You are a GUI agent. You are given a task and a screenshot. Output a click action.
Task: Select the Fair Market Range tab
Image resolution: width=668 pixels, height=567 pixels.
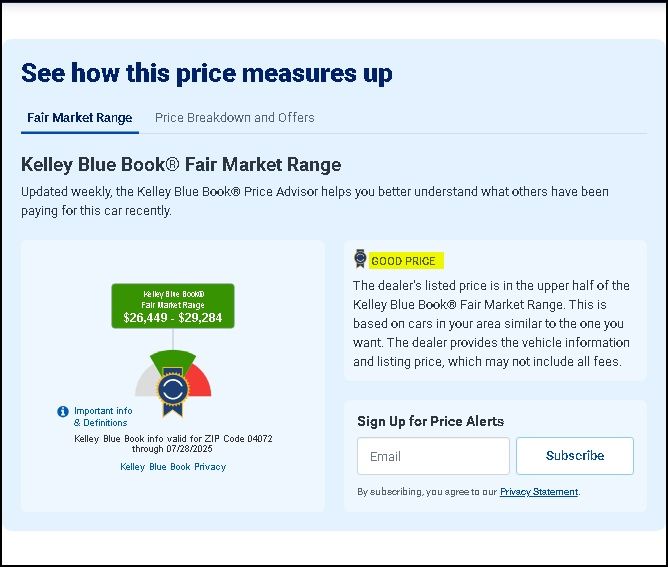[80, 118]
